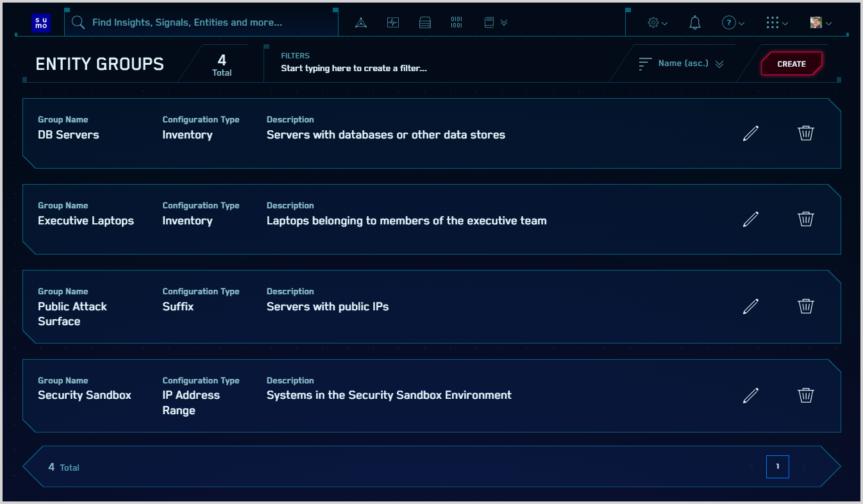Open the Entities stacked-server icon in the top nav
The height and width of the screenshot is (504, 863).
425,23
